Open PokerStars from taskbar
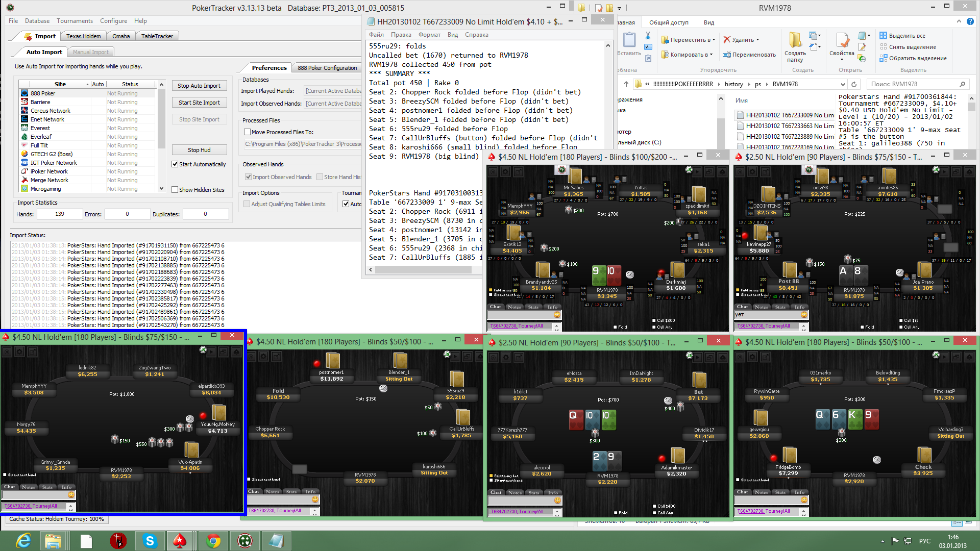Image resolution: width=980 pixels, height=551 pixels. (180, 541)
